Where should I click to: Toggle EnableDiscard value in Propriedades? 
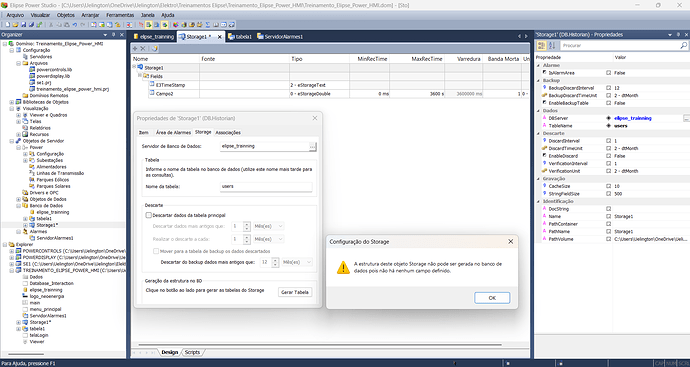(619, 156)
